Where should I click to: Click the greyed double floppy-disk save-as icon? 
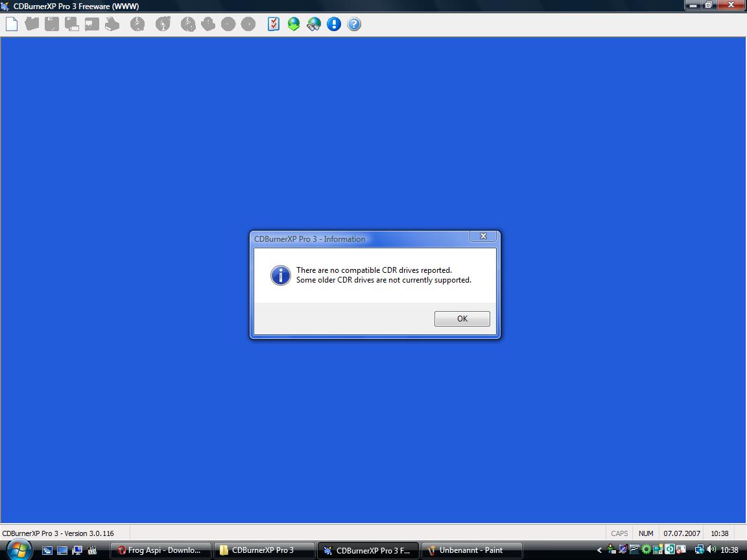72,24
